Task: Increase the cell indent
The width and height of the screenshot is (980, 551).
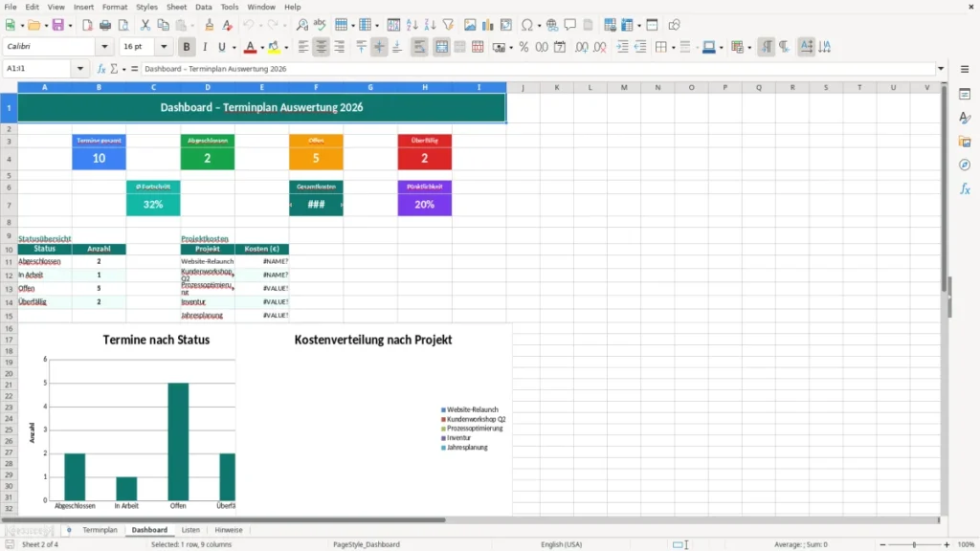Action: [622, 47]
